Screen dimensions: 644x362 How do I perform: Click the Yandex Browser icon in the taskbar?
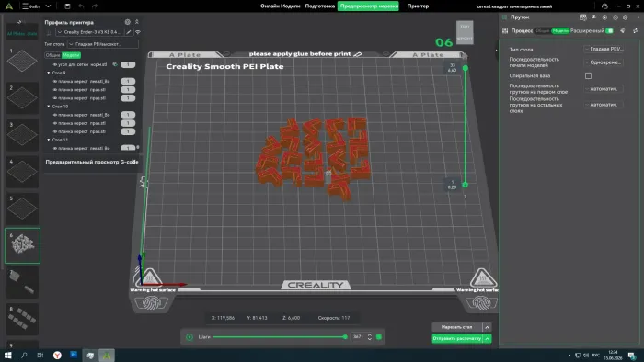point(57,355)
